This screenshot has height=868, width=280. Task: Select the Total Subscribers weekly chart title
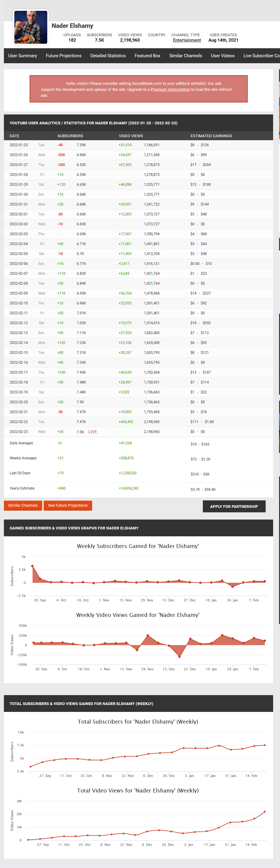(138, 721)
